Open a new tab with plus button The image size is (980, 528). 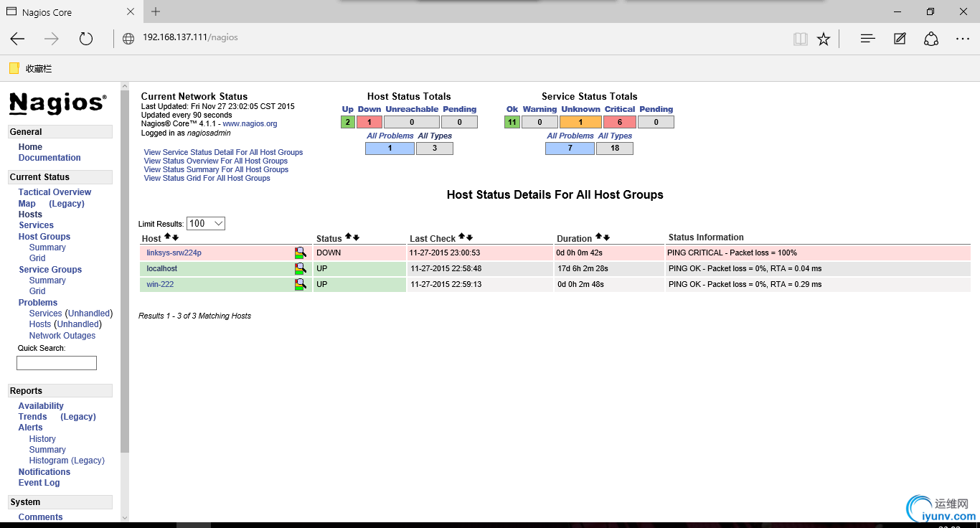point(156,11)
